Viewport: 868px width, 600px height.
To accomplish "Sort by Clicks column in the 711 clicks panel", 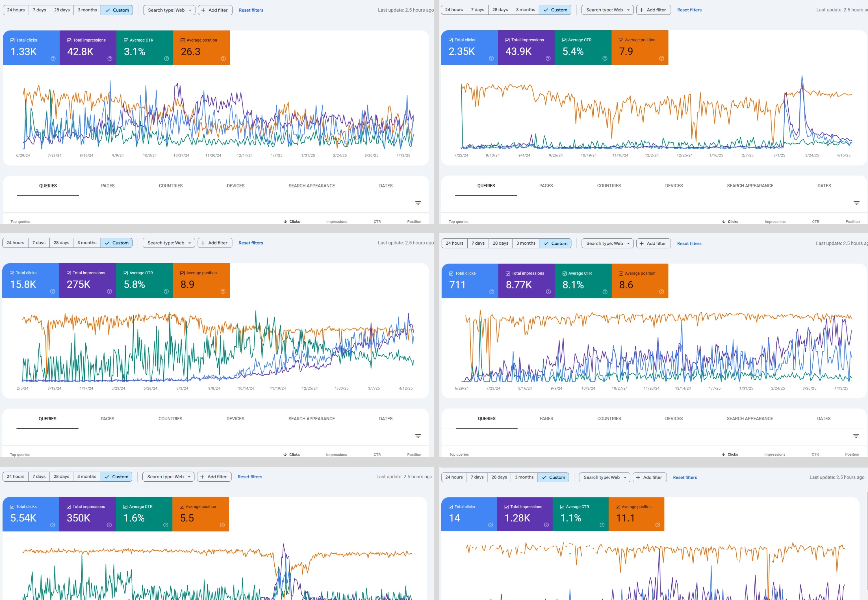I will [x=730, y=455].
